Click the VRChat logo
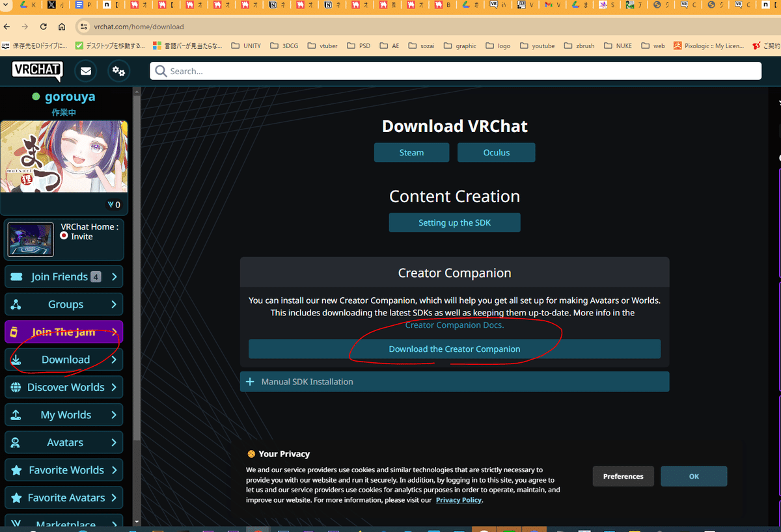Image resolution: width=781 pixels, height=532 pixels. [x=37, y=70]
